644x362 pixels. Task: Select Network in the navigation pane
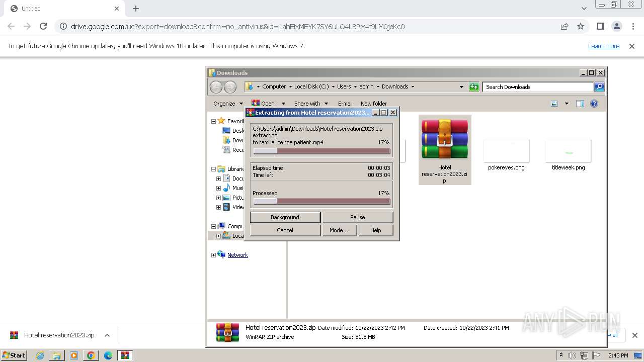(x=237, y=255)
